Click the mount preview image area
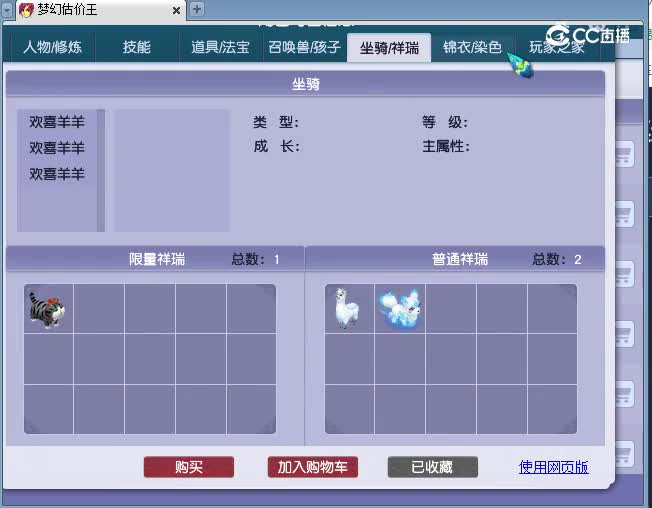 pyautogui.click(x=172, y=170)
